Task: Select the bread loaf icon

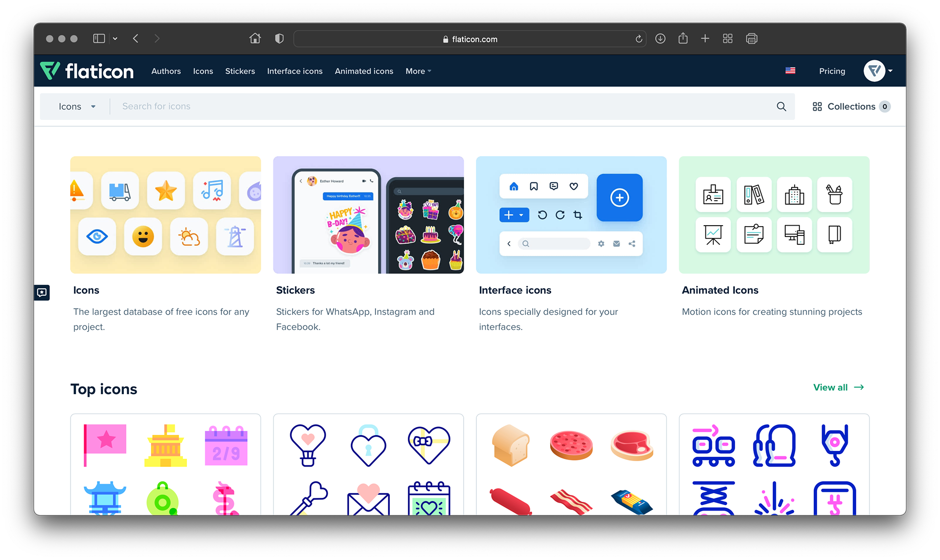Action: click(x=511, y=445)
